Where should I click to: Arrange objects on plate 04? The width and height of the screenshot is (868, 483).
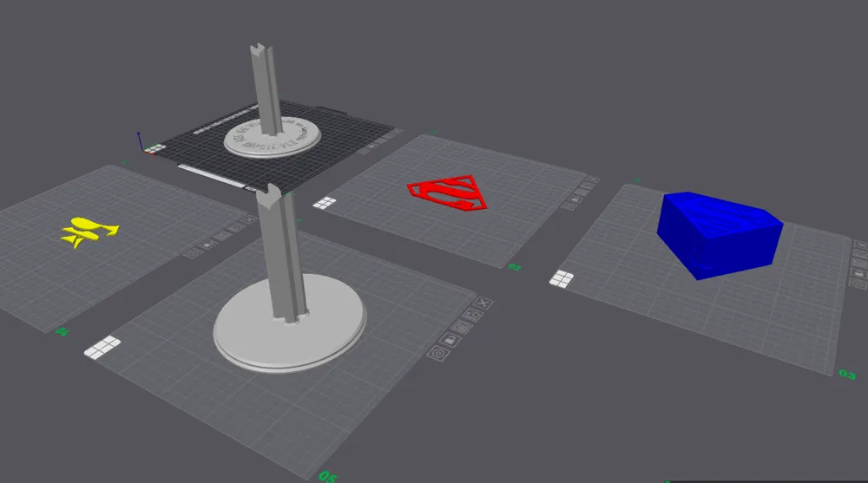coord(222,236)
